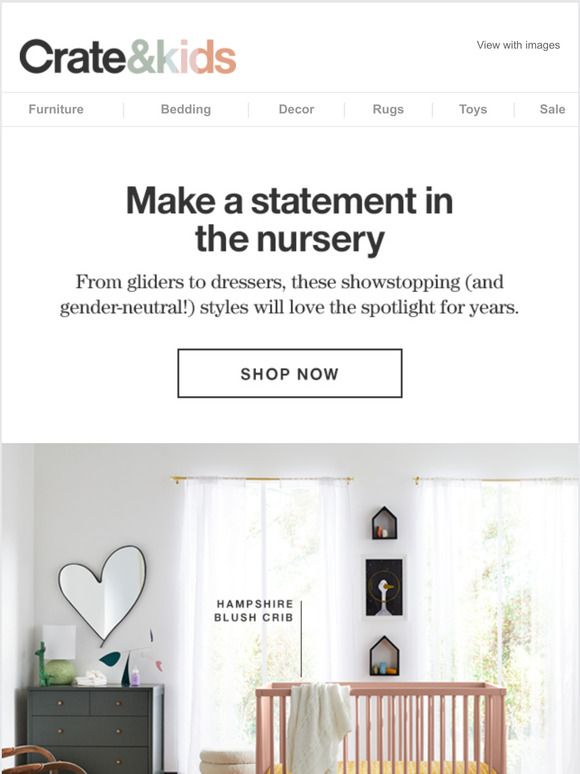Browse the Rugs category
Image resolution: width=580 pixels, height=774 pixels.
click(x=388, y=109)
